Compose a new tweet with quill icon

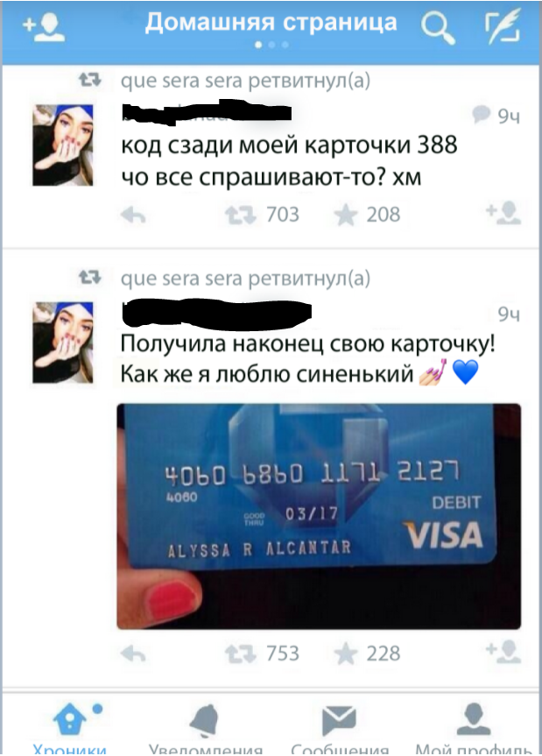(503, 26)
